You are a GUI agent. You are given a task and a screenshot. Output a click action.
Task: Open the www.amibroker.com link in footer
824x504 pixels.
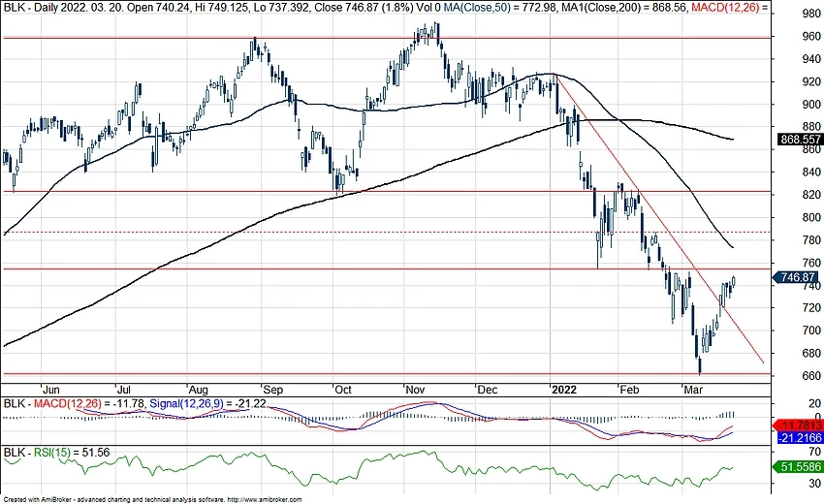[x=265, y=500]
